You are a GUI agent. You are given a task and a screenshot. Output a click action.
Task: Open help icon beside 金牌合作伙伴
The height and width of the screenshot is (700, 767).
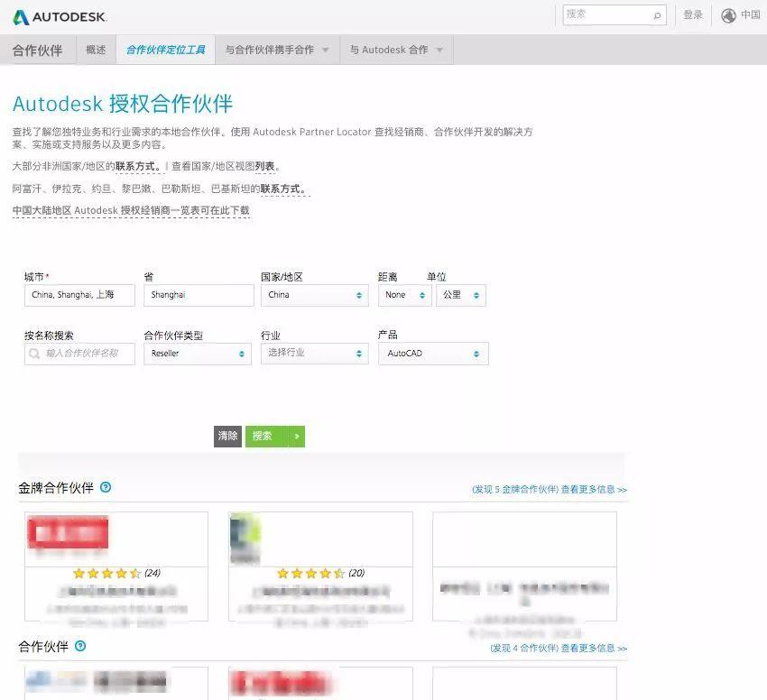[x=106, y=487]
